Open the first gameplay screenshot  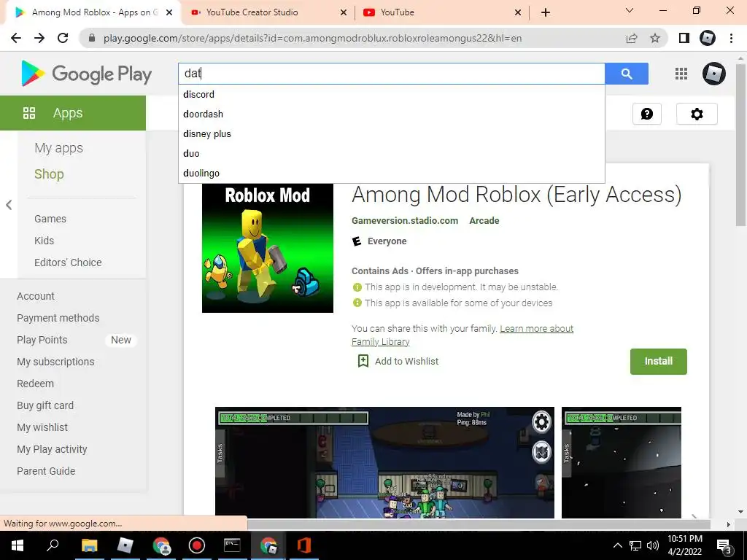point(384,462)
